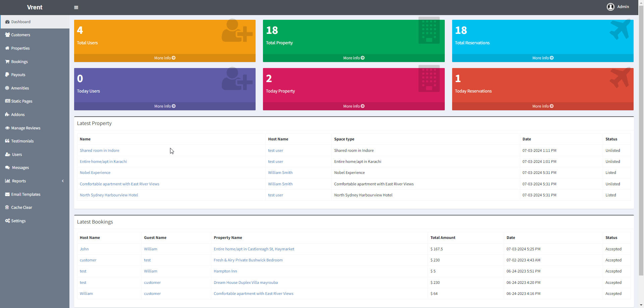Screen dimensions: 644x308
Task: Click the Payouts PayPal icon in the sidebar
Action: 7,75
